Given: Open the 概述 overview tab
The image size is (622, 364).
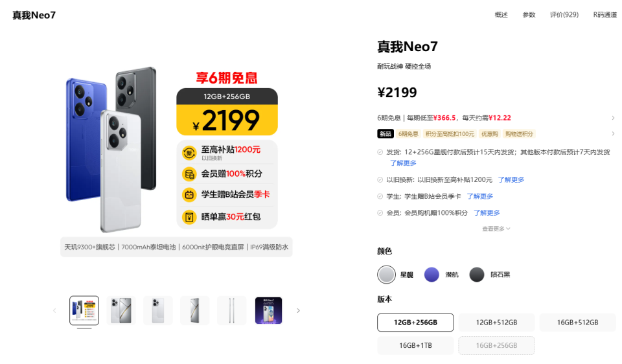Looking at the screenshot, I should click(x=501, y=15).
